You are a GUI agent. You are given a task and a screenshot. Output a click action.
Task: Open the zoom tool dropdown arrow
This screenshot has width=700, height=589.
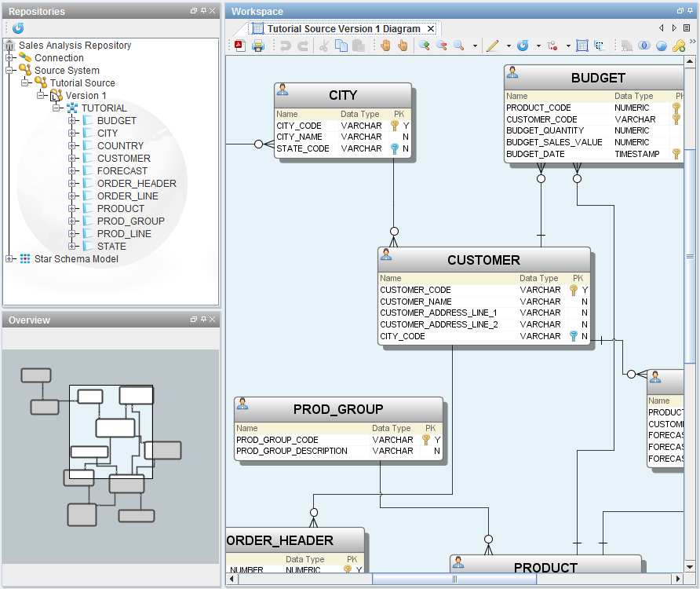(x=475, y=46)
